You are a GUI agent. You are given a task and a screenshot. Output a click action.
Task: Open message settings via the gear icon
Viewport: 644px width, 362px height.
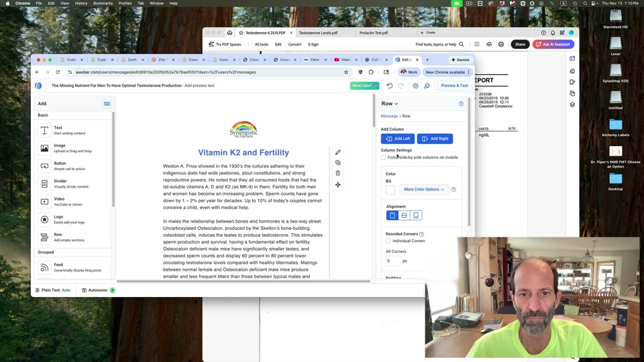415,86
